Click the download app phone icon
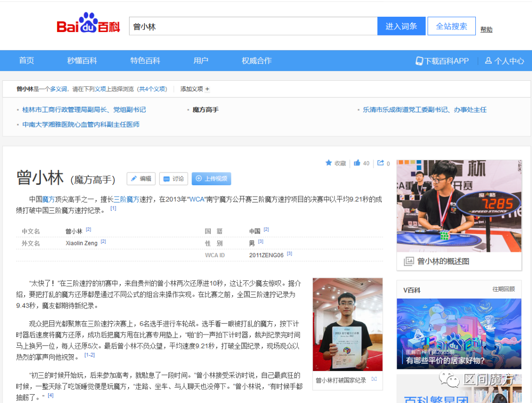Viewport: 532px width, 403px height. pos(419,61)
